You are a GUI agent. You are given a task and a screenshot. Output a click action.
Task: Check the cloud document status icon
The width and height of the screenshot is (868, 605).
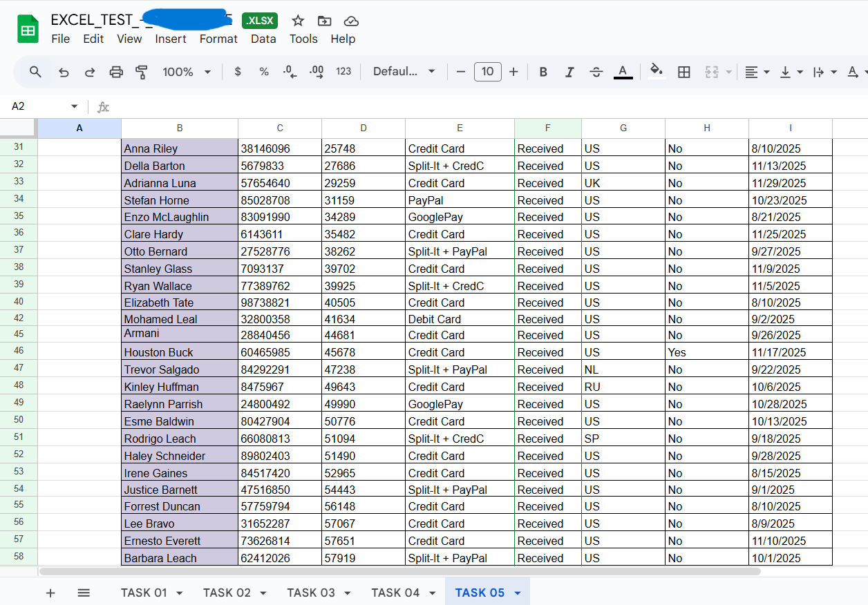351,21
